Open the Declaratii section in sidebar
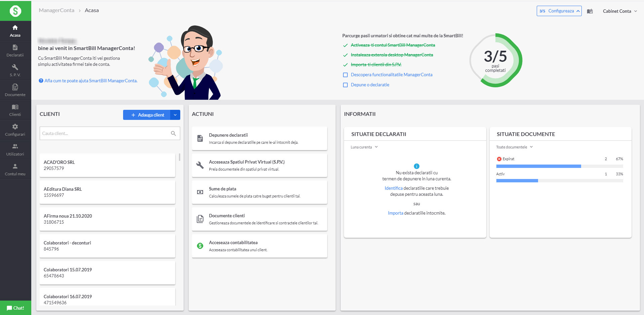Screen dimensions: 644x315 [15, 50]
